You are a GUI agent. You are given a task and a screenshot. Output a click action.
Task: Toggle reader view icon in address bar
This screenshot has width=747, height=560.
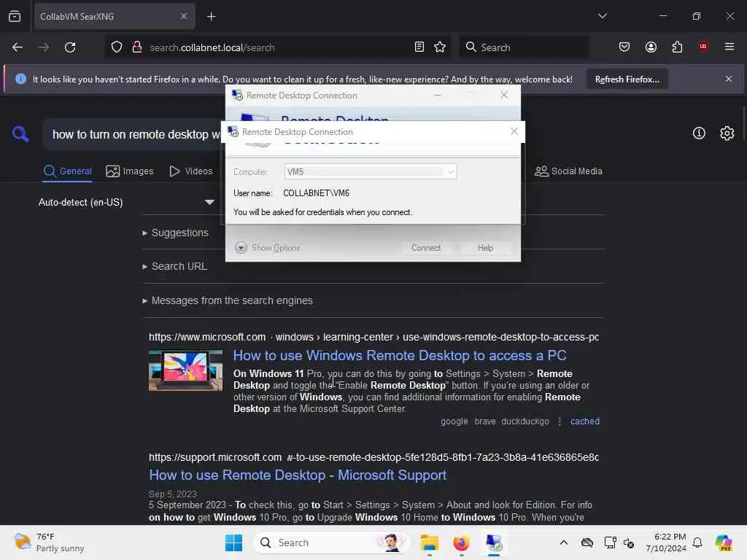click(x=419, y=47)
